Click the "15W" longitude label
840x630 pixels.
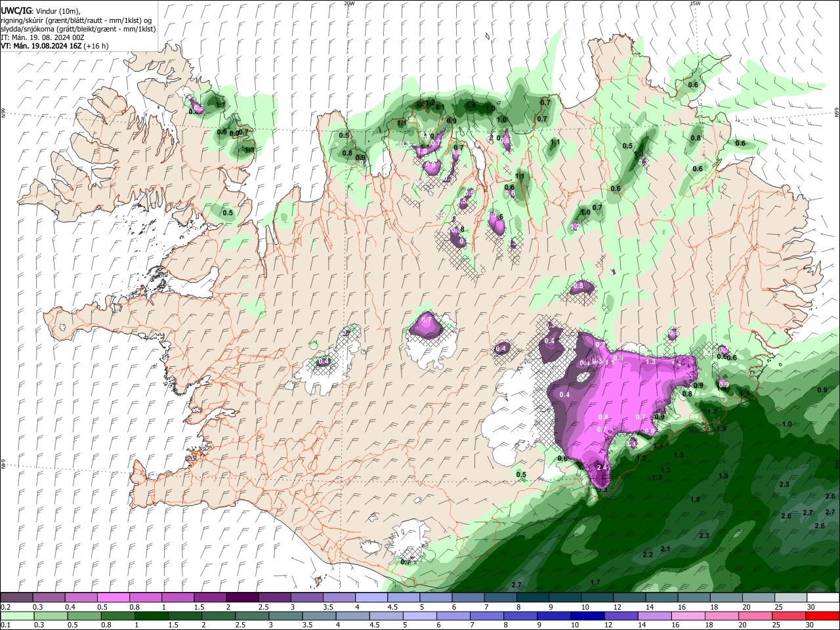coord(695,3)
